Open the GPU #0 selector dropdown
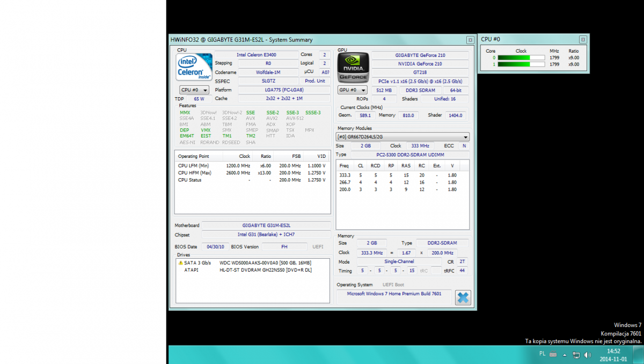Screen dimensions: 644x364 [352, 90]
